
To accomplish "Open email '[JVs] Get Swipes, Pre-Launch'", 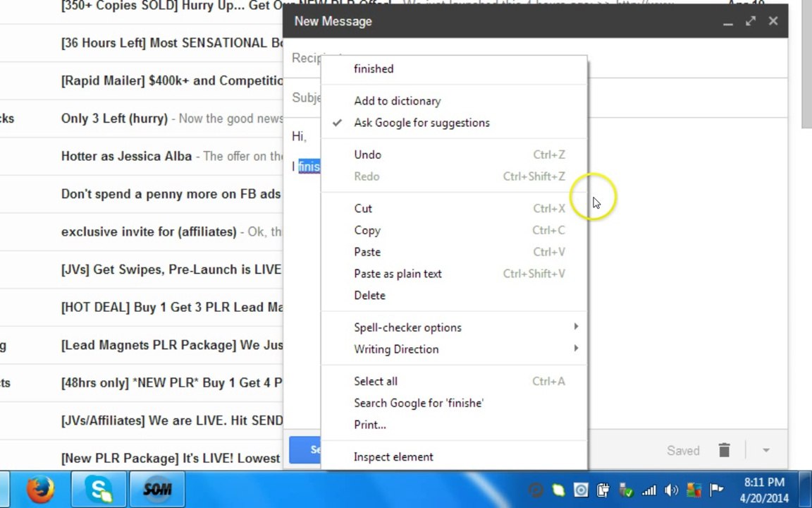I will pyautogui.click(x=141, y=270).
